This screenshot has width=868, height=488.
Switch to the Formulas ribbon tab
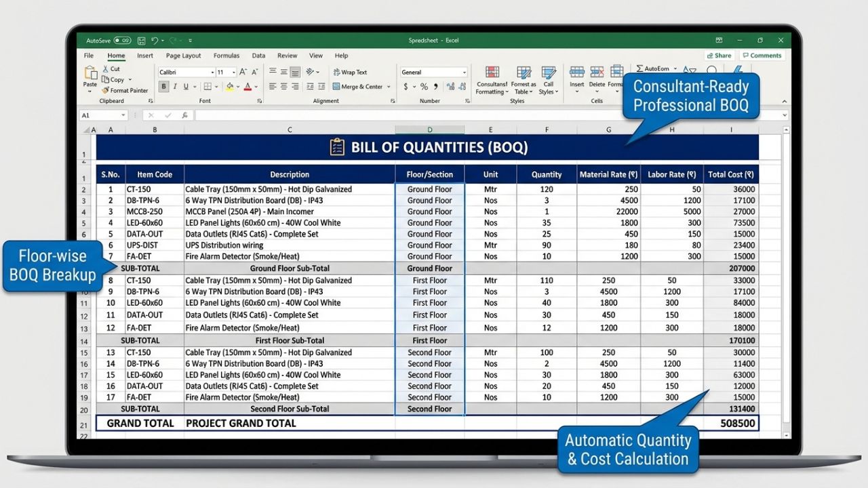click(x=226, y=56)
